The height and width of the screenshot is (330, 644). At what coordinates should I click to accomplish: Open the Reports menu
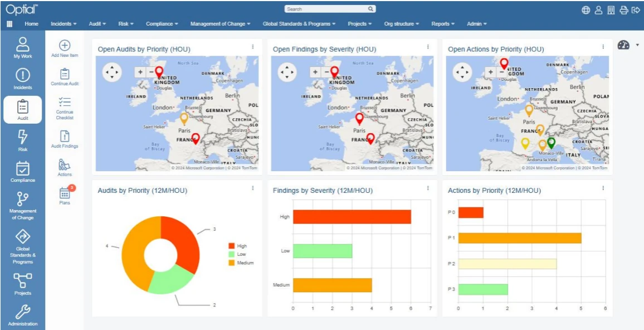pos(443,24)
